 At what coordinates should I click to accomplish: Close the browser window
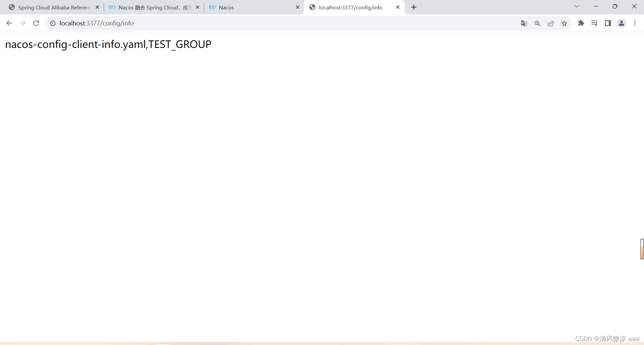click(x=634, y=6)
